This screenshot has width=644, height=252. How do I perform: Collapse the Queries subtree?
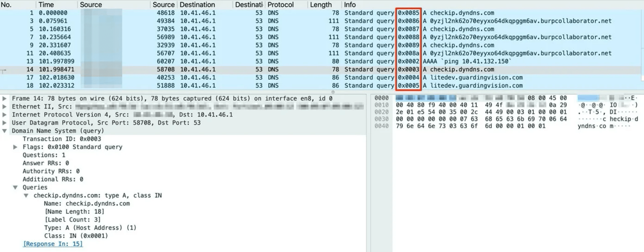click(15, 187)
